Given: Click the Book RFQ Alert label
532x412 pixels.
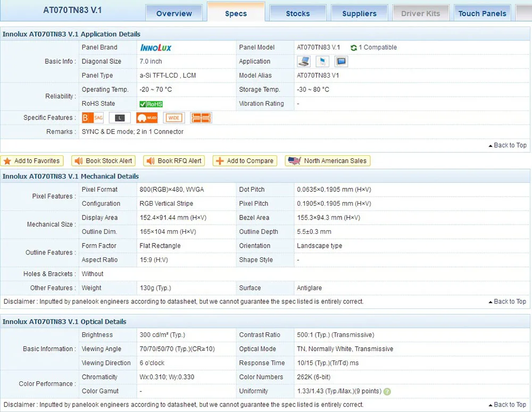Looking at the screenshot, I should (179, 161).
